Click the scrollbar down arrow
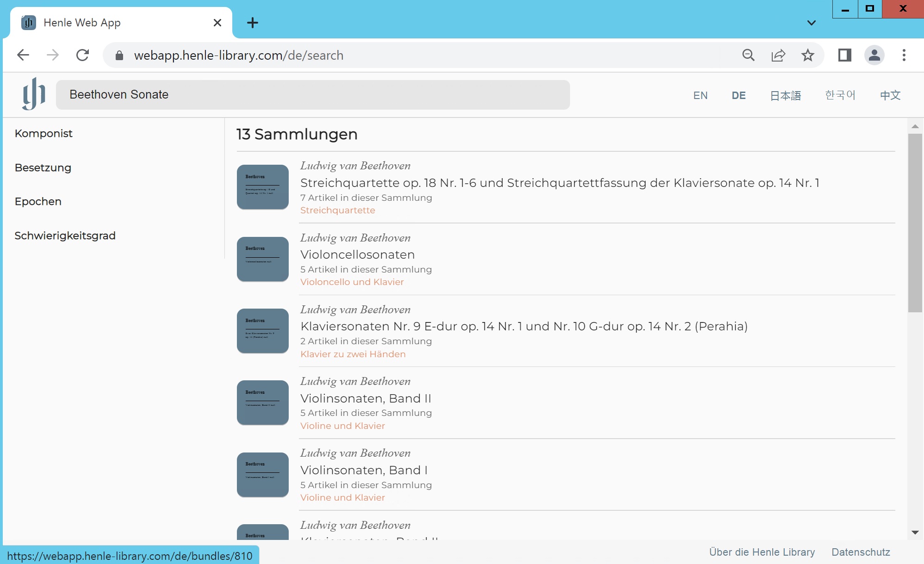Screen dimensions: 924x564 point(915,533)
